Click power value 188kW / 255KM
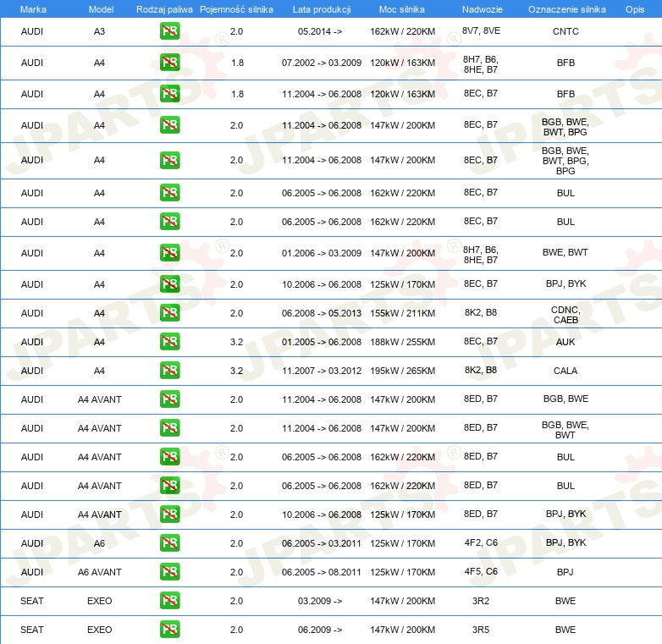The width and height of the screenshot is (662, 644). (x=402, y=342)
